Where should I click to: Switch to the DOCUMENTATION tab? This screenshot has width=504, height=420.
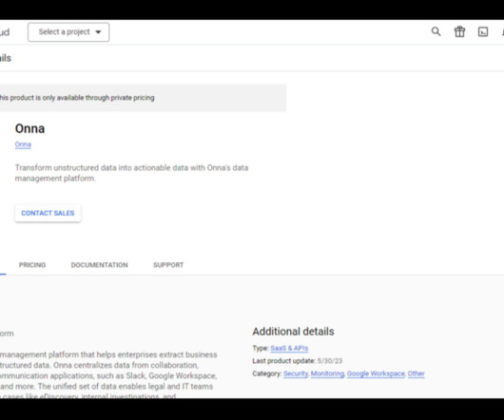coord(99,265)
